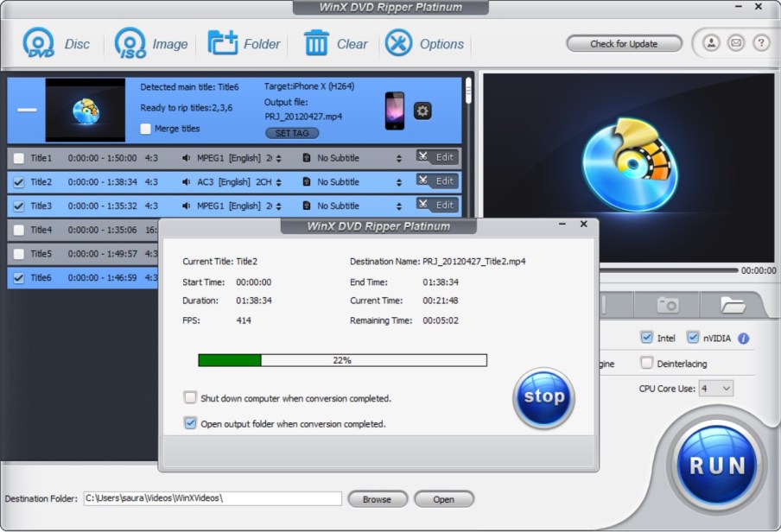Viewport: 781px width, 532px height.
Task: Change Title1 subtitle selector
Action: (x=399, y=158)
